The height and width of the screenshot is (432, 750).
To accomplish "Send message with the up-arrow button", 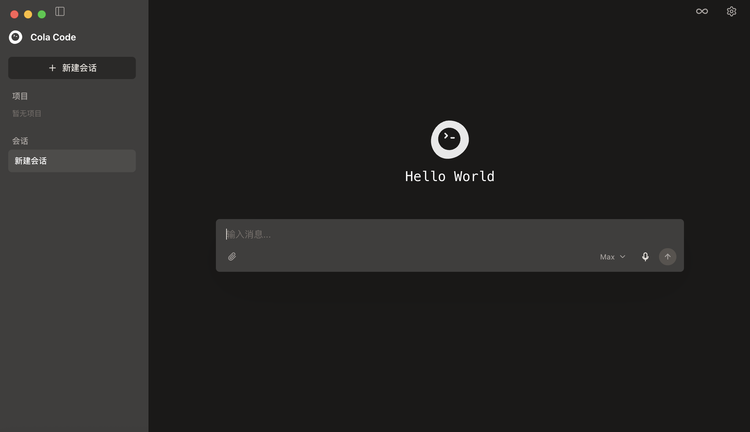I will 668,257.
